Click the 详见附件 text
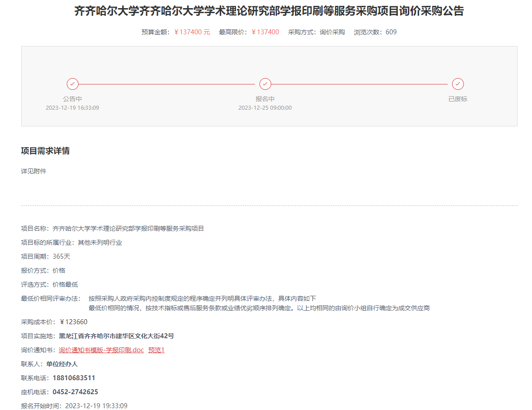Image resolution: width=532 pixels, height=410 pixels. coord(33,171)
